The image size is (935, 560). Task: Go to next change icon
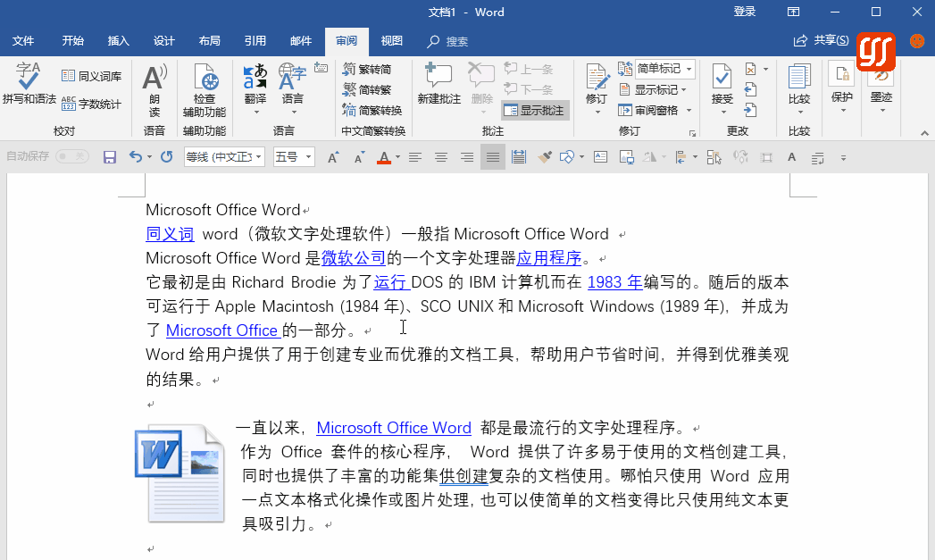click(751, 110)
